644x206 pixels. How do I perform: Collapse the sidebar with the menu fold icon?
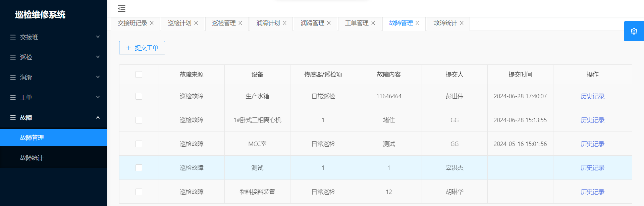pos(122,9)
